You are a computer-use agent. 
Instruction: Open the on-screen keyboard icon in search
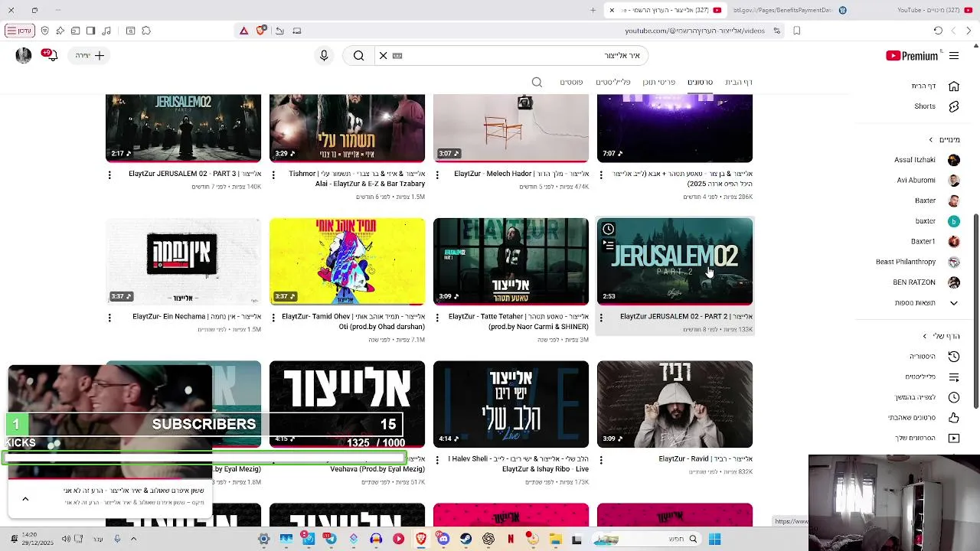(397, 56)
